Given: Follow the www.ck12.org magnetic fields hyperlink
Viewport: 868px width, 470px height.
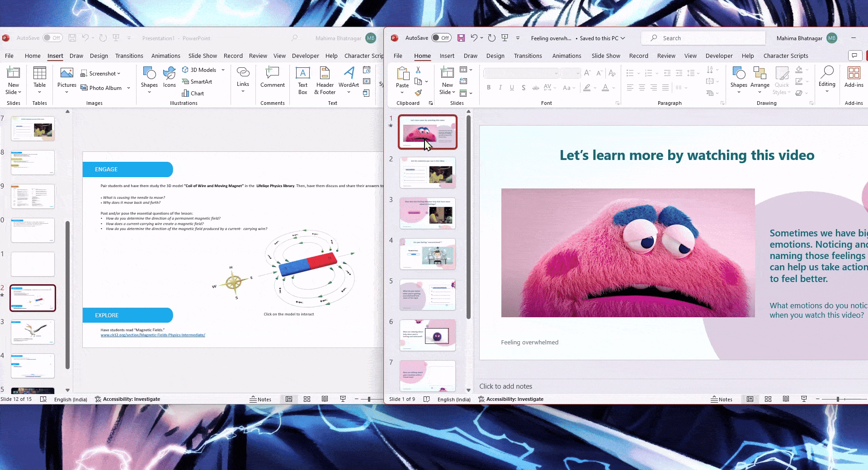Looking at the screenshot, I should point(153,335).
